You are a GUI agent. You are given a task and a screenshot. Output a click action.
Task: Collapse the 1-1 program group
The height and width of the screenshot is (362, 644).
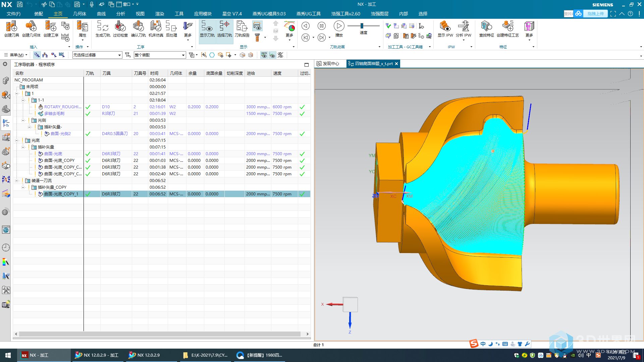[23, 100]
